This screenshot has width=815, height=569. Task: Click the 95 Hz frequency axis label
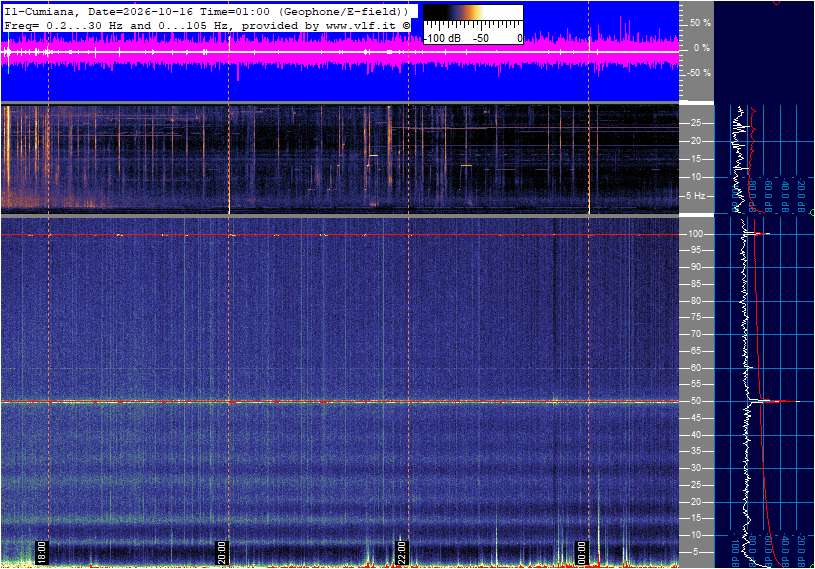pos(695,250)
